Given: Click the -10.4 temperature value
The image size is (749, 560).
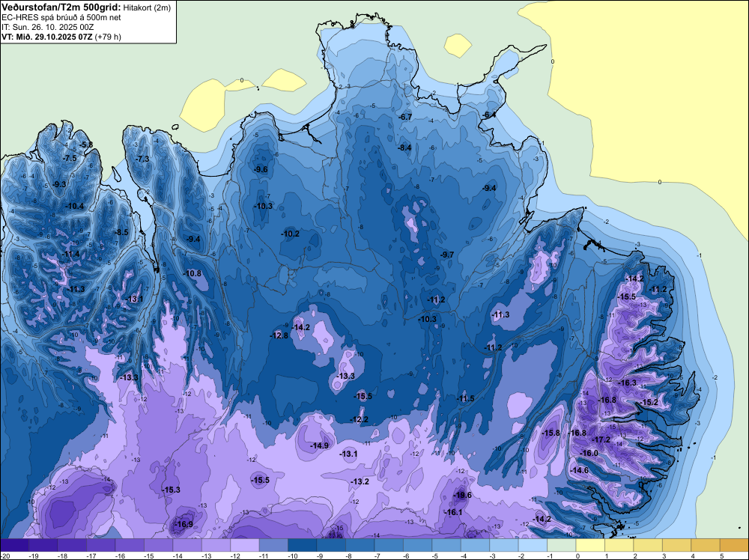Looking at the screenshot, I should click(74, 206).
